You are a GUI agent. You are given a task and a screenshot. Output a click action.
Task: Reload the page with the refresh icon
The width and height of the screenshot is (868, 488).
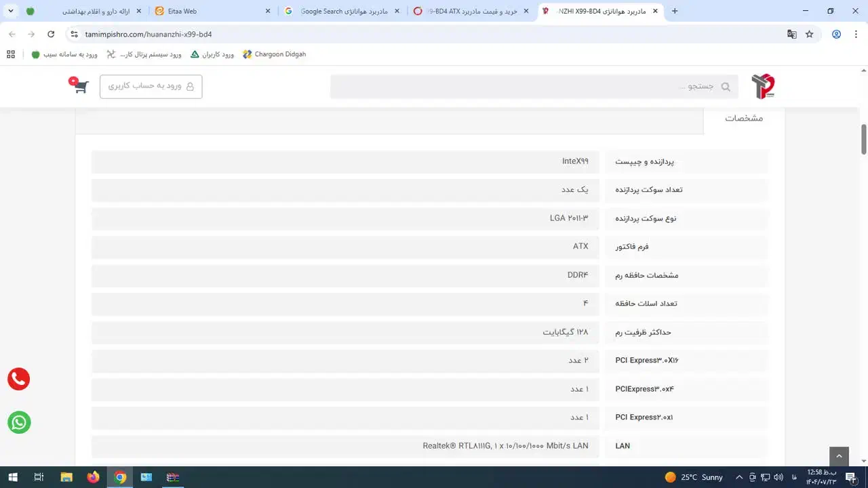point(51,34)
